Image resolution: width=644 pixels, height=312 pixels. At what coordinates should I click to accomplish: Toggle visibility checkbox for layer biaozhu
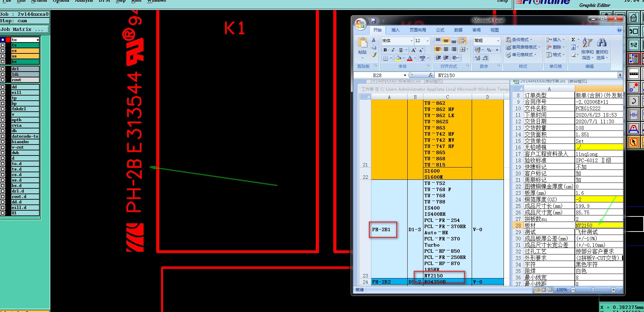pyautogui.click(x=3, y=142)
